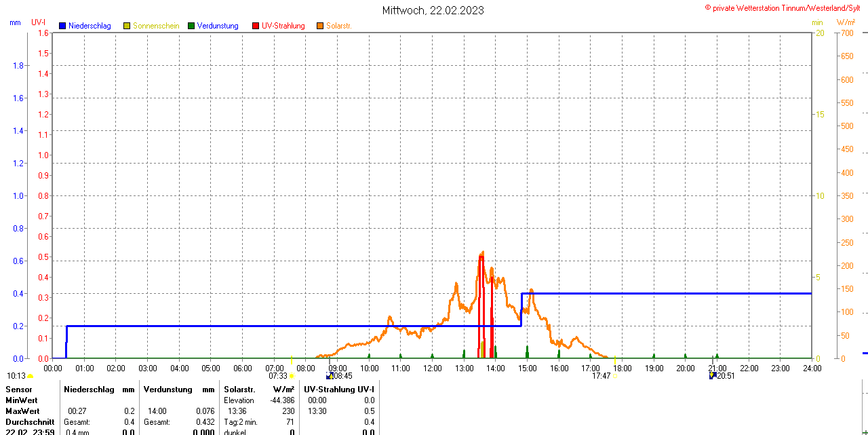Click the 18:00 label on the time axis

point(622,368)
